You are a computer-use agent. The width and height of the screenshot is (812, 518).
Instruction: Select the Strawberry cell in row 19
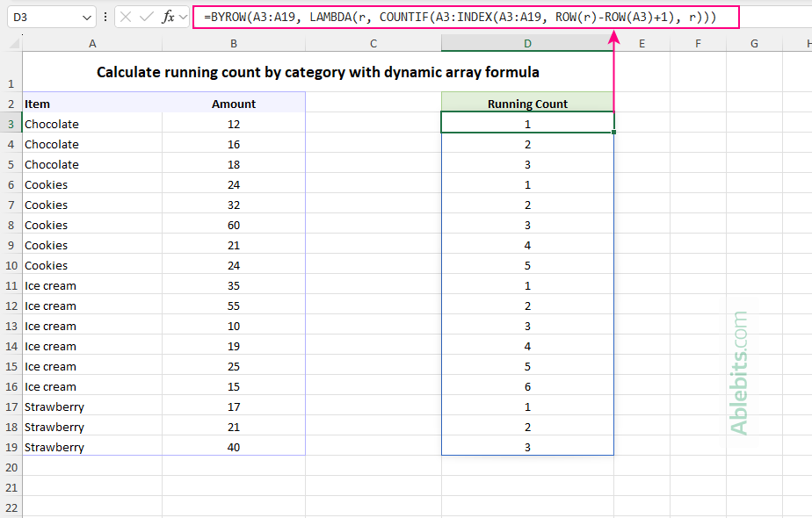(92, 447)
